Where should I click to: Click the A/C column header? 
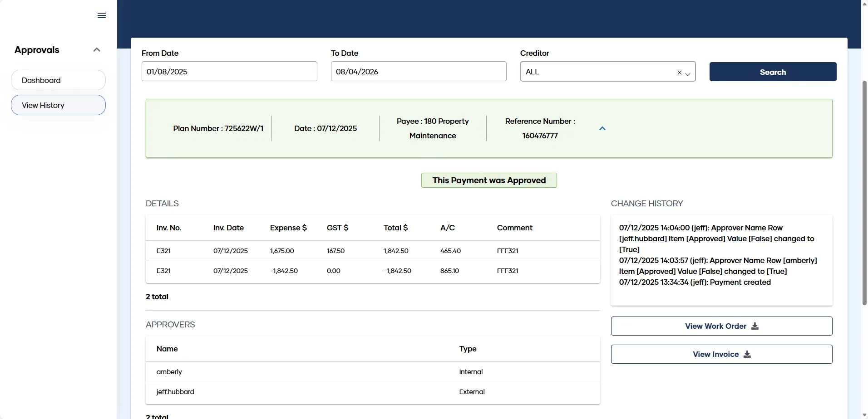448,228
